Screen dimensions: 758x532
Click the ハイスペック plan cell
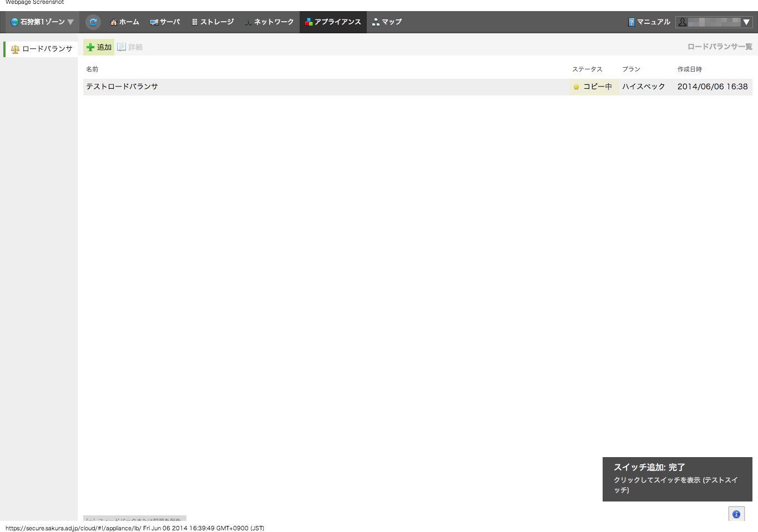tap(644, 87)
